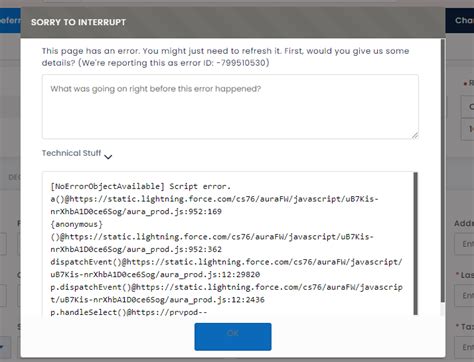474x362 pixels.
Task: Click the '{anonymous}' line in the stack trace
Action: click(77, 224)
